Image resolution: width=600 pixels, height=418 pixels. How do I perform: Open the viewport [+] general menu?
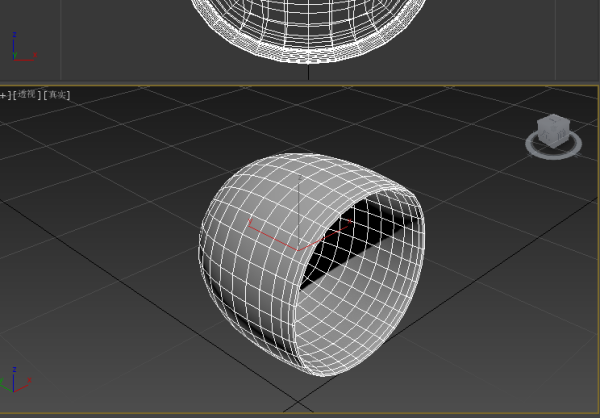(x=3, y=95)
